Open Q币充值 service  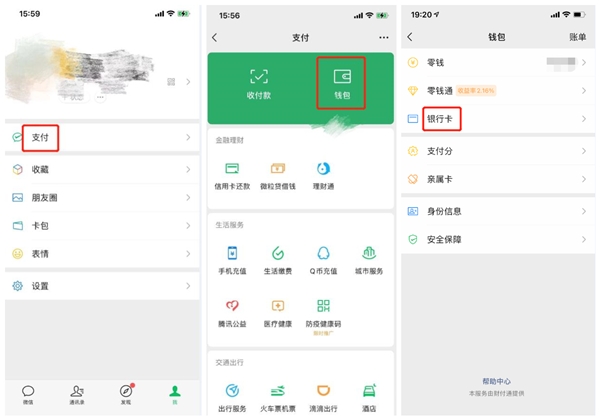[x=323, y=261]
